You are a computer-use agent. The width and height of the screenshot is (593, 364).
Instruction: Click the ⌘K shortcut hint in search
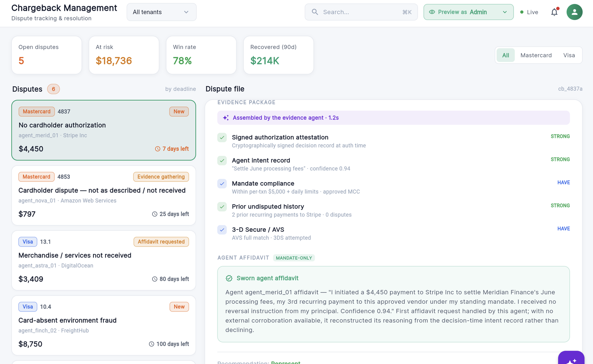[x=407, y=12]
